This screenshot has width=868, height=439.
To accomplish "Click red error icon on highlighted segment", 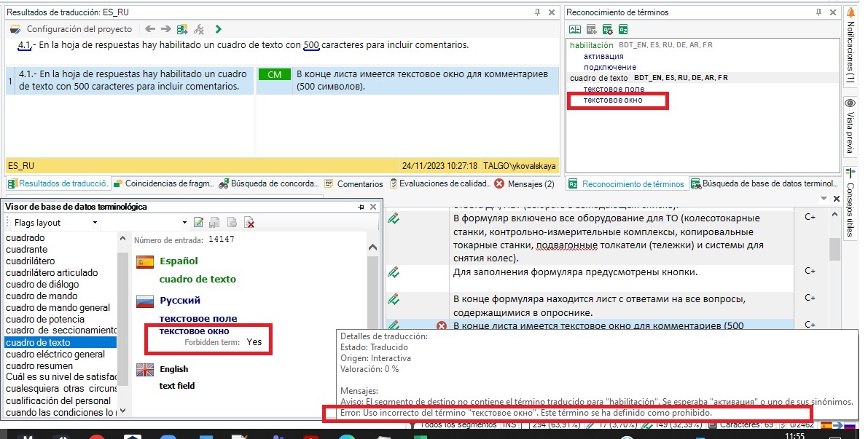I will pos(441,326).
